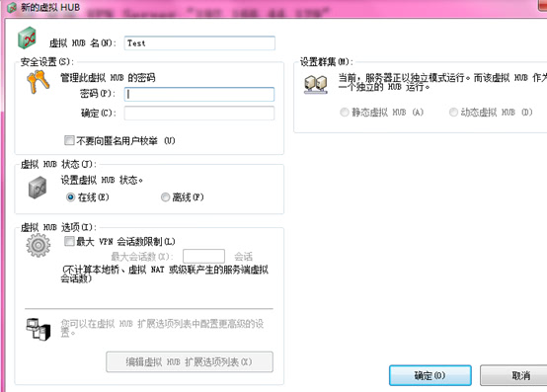Viewport: 547px width, 392px height.
Task: Click the 虚拟 HUB 状态(J) group label
Action: click(58, 164)
